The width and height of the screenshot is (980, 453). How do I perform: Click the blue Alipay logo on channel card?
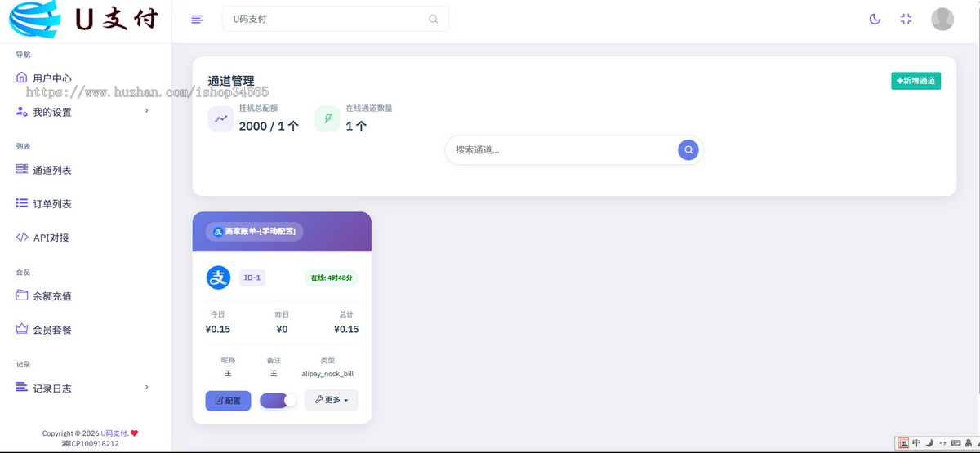click(x=218, y=278)
